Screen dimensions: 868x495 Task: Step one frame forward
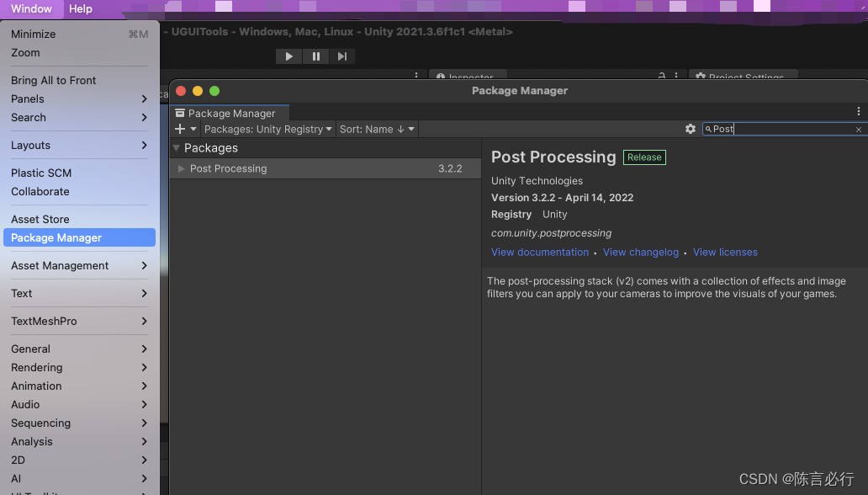coord(342,56)
